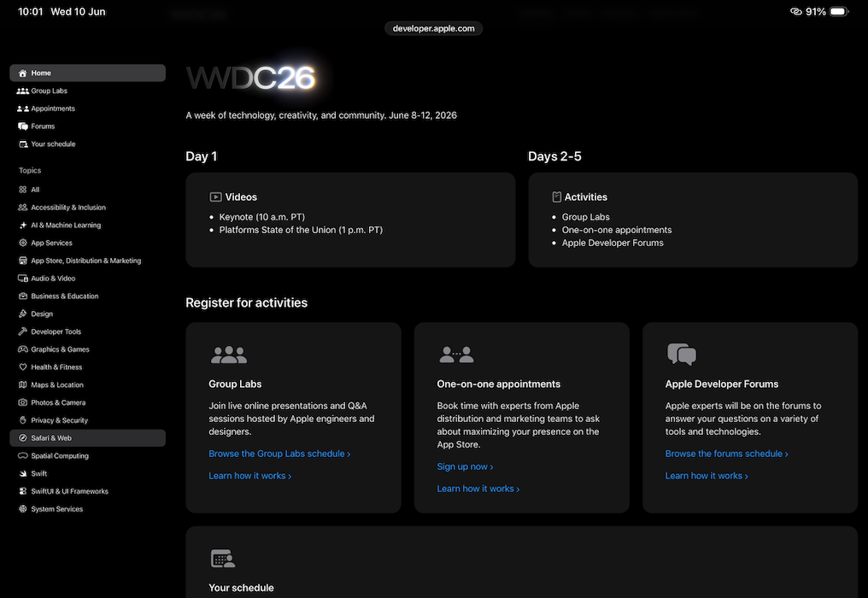Click the Swift bird icon
Viewport: 868px width, 598px height.
click(23, 473)
